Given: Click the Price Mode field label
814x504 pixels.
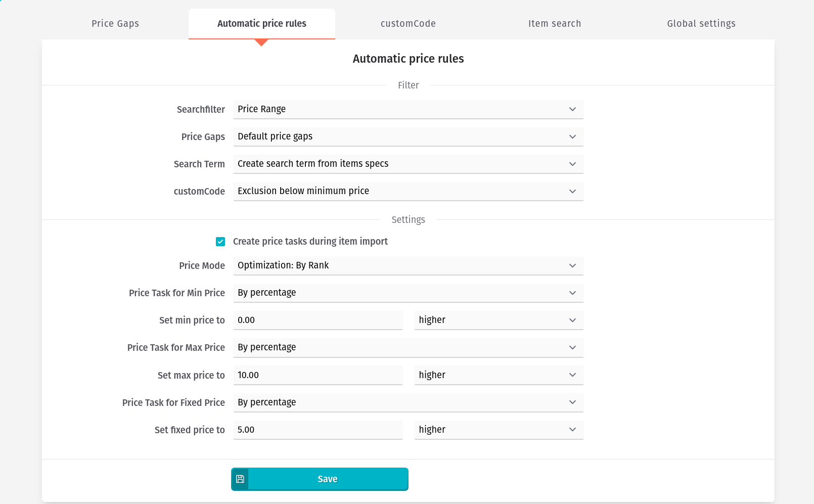Looking at the screenshot, I should (202, 266).
